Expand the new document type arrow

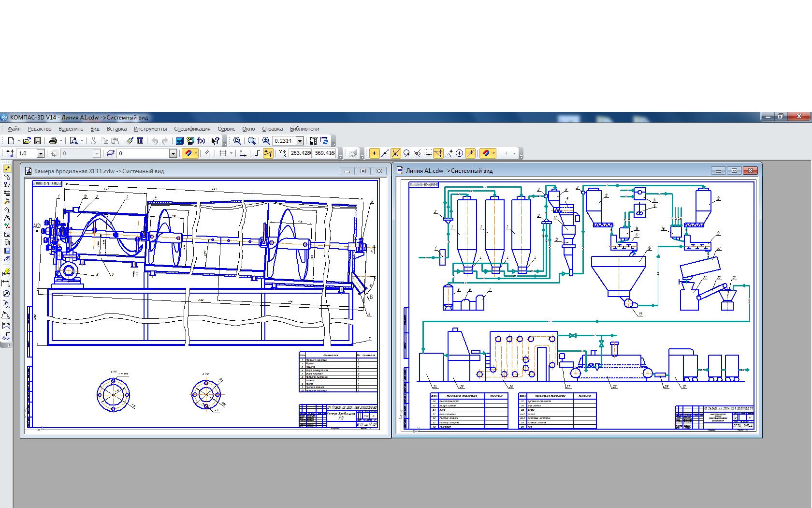tap(19, 141)
